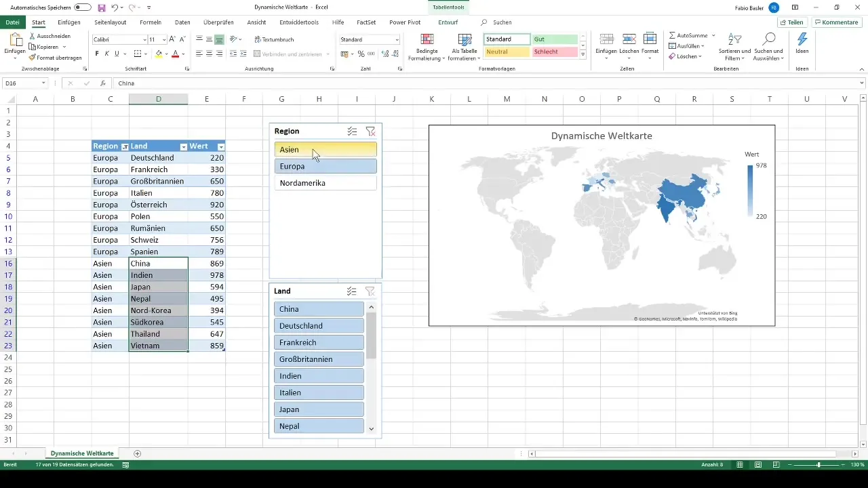Image resolution: width=868 pixels, height=488 pixels.
Task: Open the Datei tab
Action: tap(12, 22)
